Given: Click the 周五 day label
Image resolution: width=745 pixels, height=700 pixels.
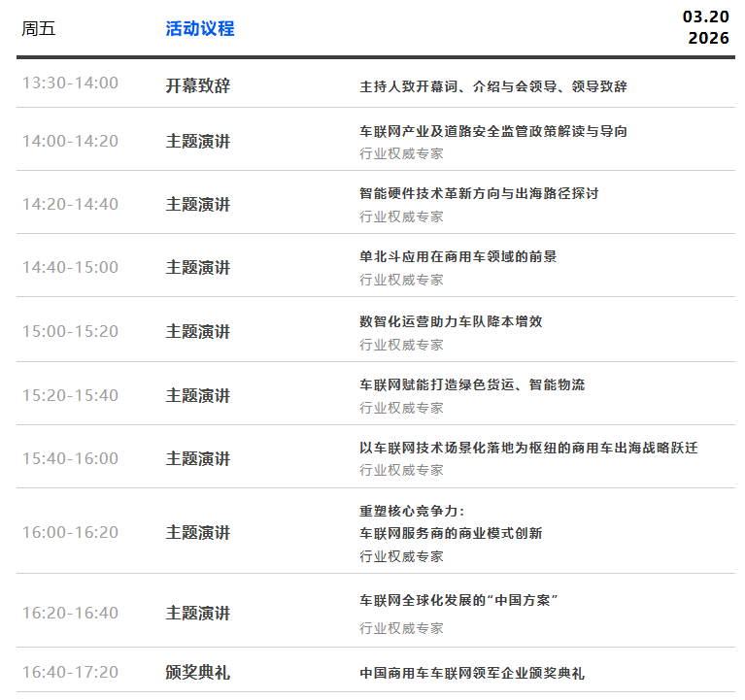Looking at the screenshot, I should click(x=39, y=29).
